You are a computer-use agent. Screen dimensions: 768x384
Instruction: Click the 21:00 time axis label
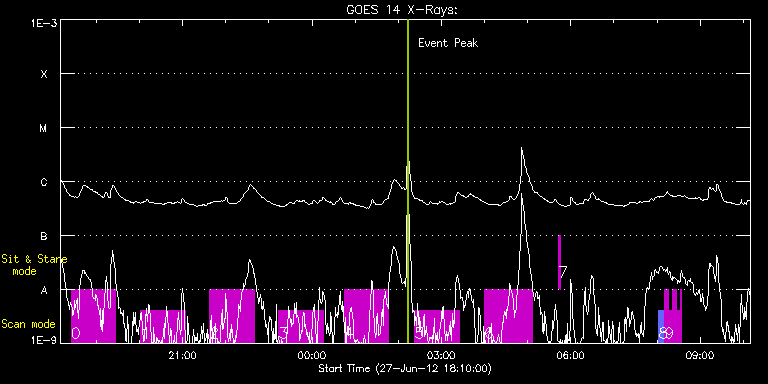click(x=182, y=355)
